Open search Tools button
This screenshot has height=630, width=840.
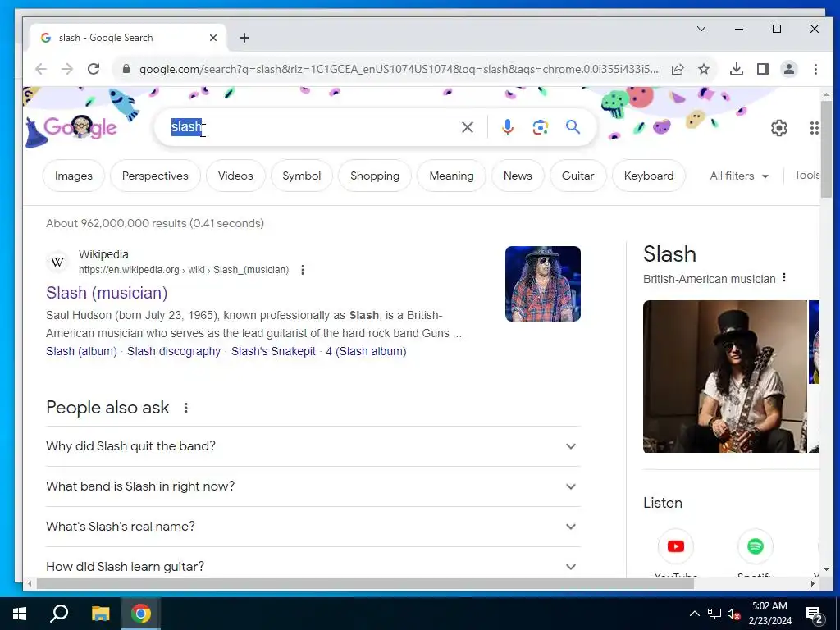(x=807, y=176)
